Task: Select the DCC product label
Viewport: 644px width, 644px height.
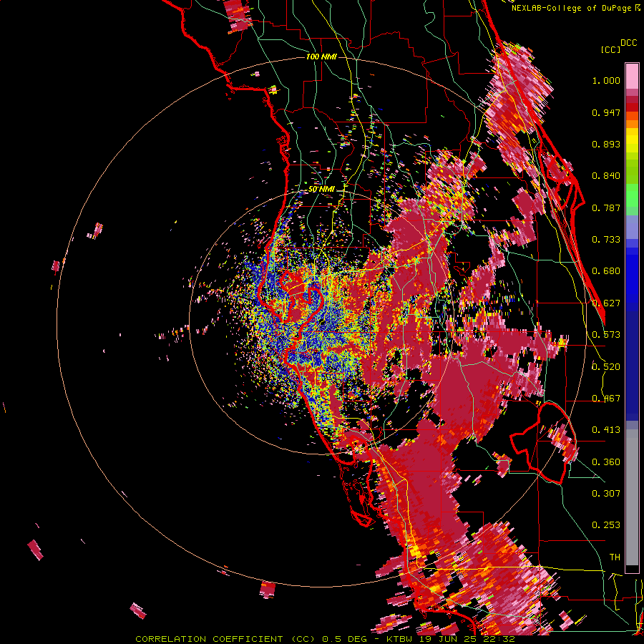Action: [629, 43]
